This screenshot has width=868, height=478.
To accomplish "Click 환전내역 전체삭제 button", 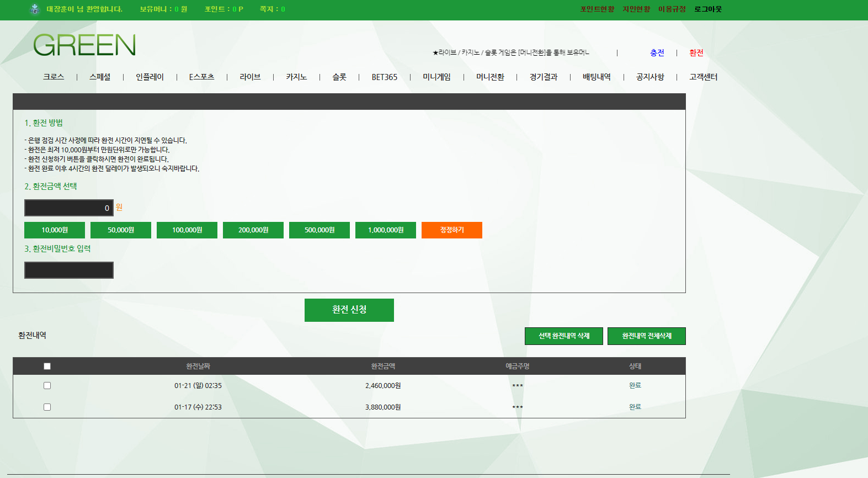I will pyautogui.click(x=647, y=336).
